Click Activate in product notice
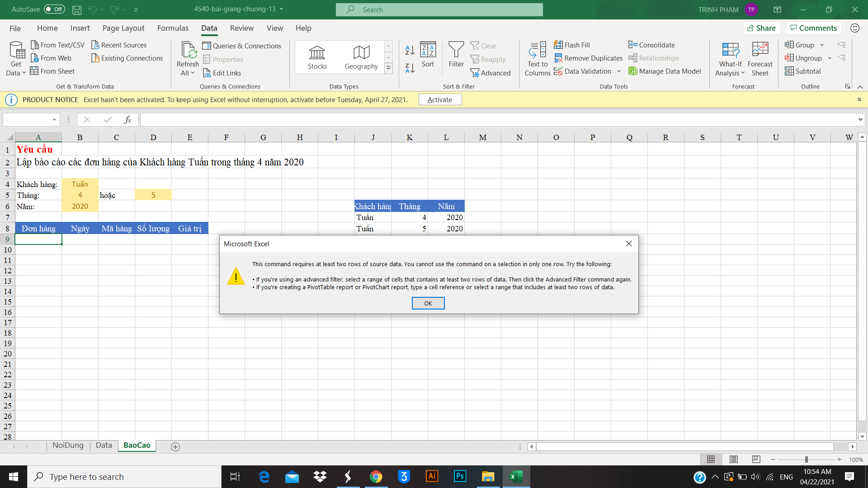Screen dimensions: 868x488 [x=440, y=100]
